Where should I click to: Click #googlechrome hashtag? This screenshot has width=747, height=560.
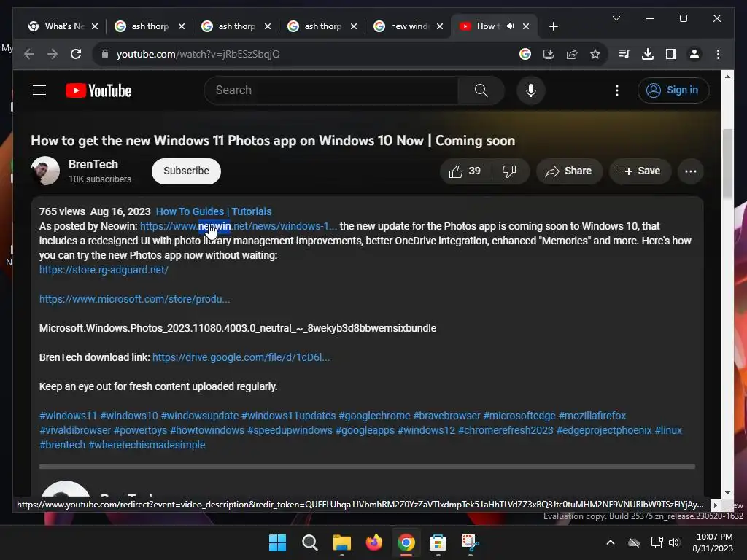pos(374,416)
